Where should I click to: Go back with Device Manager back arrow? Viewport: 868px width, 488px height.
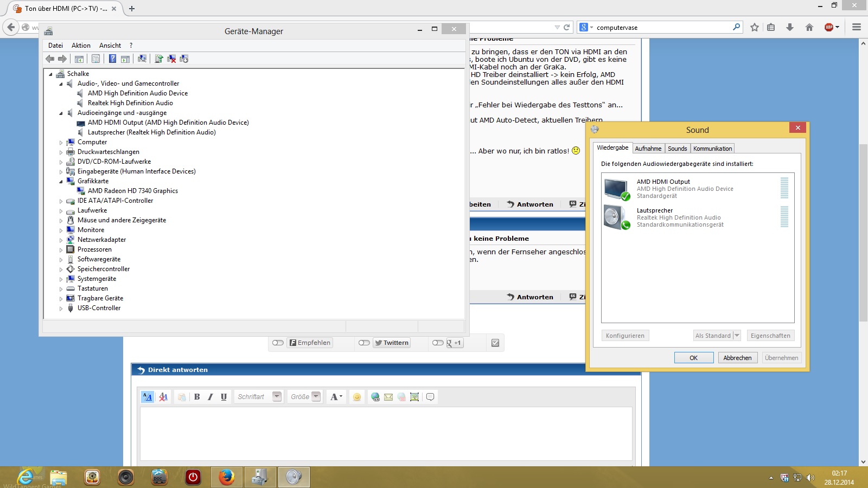coord(50,59)
